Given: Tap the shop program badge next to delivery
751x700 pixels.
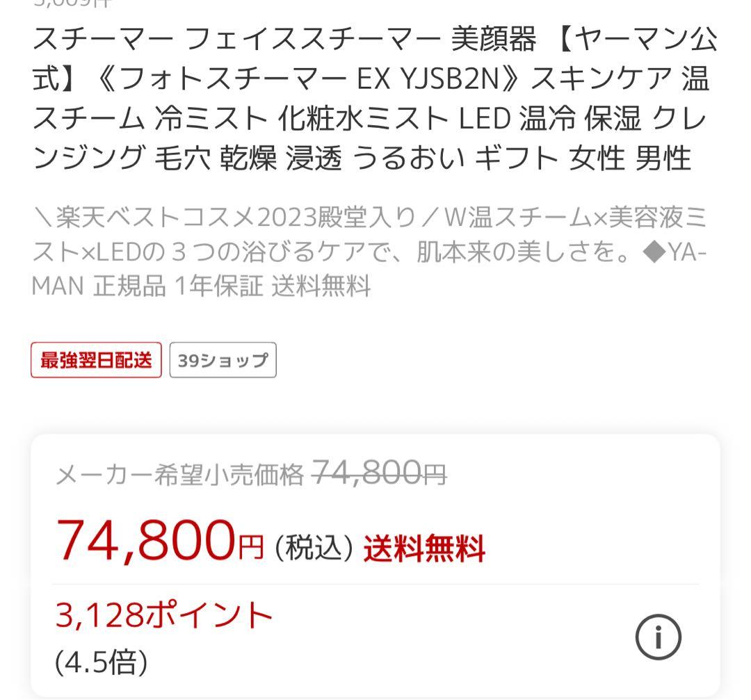Looking at the screenshot, I should [221, 360].
